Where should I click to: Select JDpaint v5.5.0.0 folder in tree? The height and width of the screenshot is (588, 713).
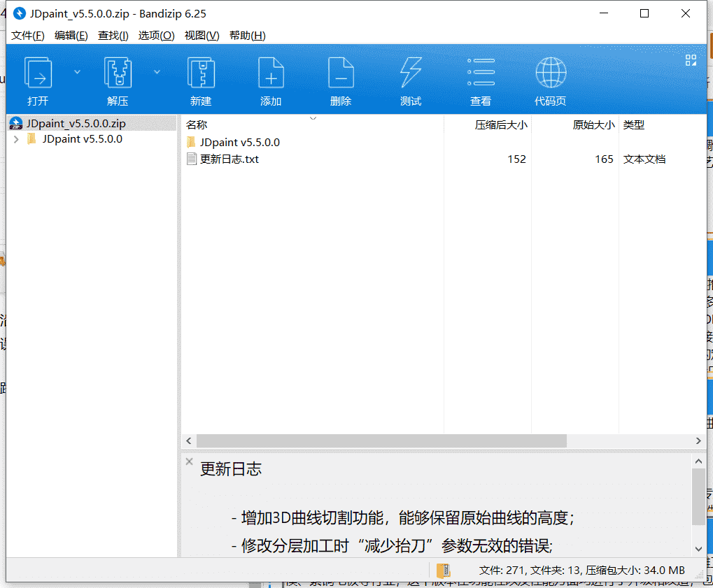83,139
